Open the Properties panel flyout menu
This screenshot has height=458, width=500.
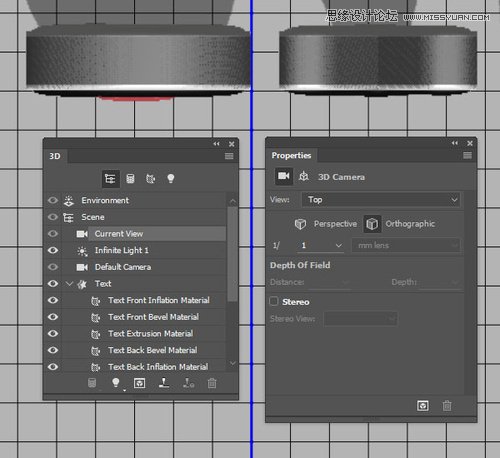point(467,155)
